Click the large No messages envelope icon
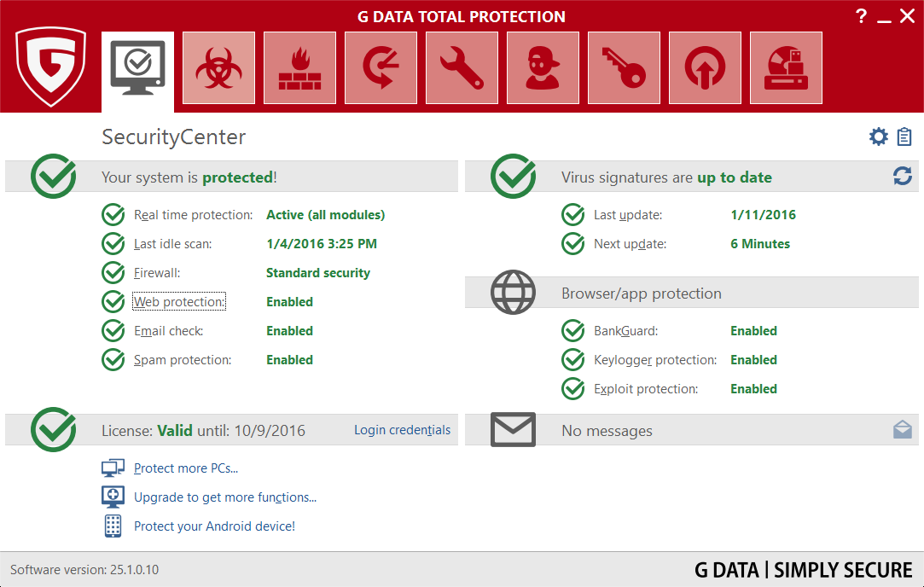This screenshot has height=587, width=924. [x=514, y=430]
